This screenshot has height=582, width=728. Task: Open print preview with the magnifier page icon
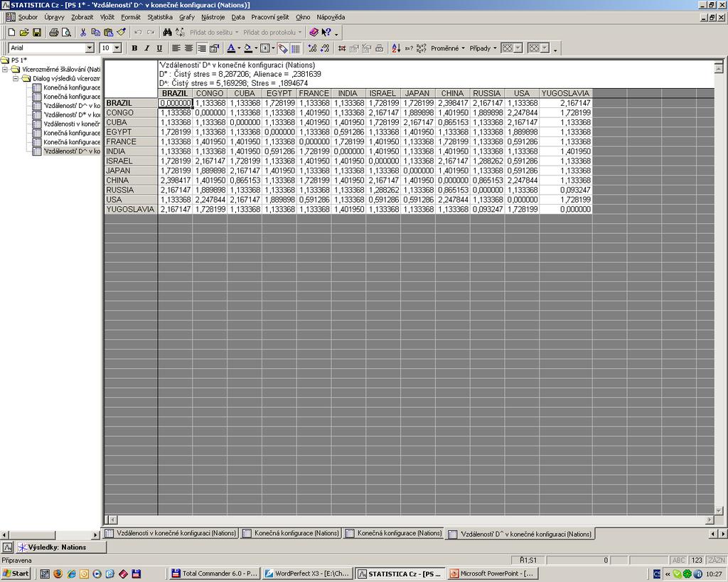66,33
